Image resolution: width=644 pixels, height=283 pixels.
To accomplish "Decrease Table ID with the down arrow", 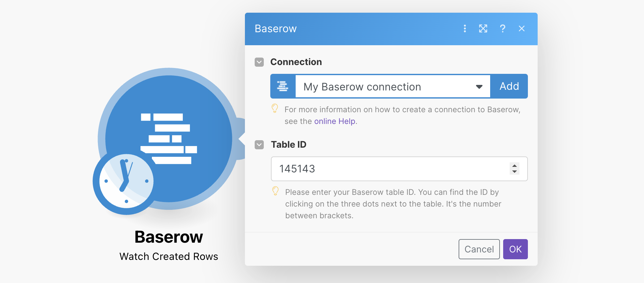I will click(x=515, y=171).
